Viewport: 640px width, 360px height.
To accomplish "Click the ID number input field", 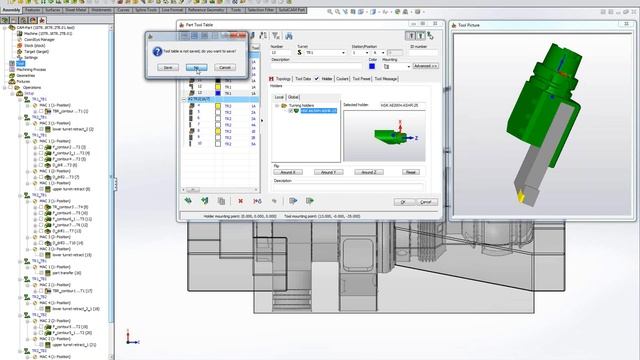I will point(424,53).
